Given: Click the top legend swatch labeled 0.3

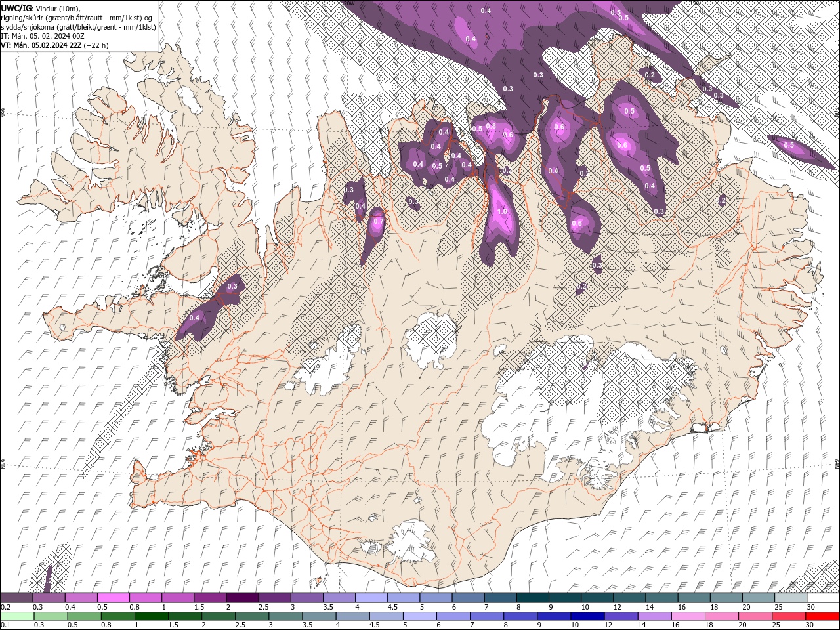Looking at the screenshot, I should (x=49, y=598).
